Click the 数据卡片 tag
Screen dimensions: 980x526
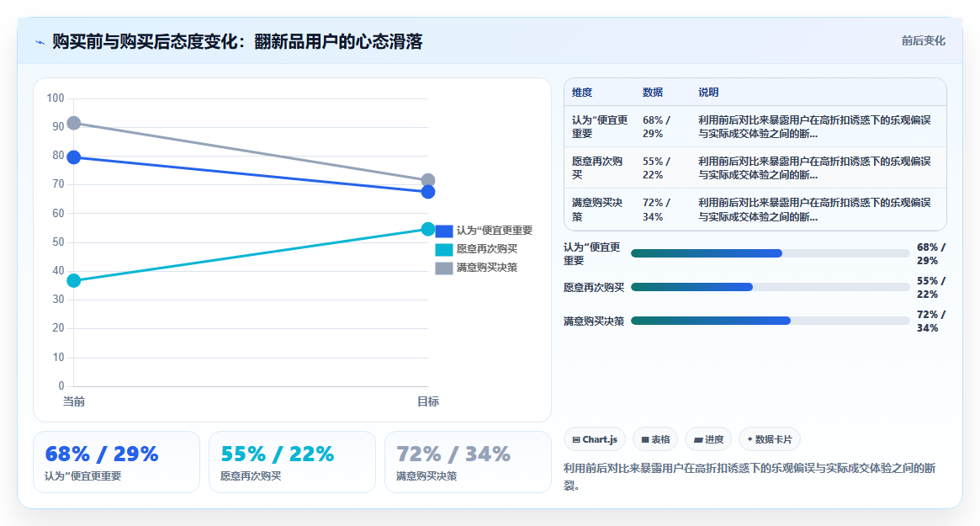point(770,439)
